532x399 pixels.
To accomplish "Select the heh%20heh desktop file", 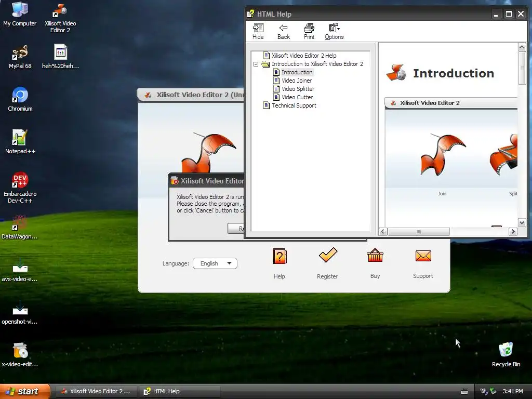I will point(60,57).
